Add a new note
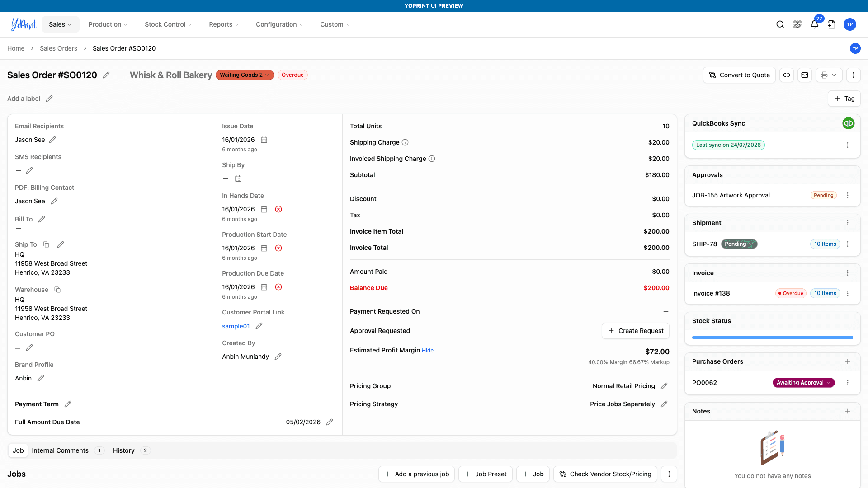The image size is (868, 488). 848,411
